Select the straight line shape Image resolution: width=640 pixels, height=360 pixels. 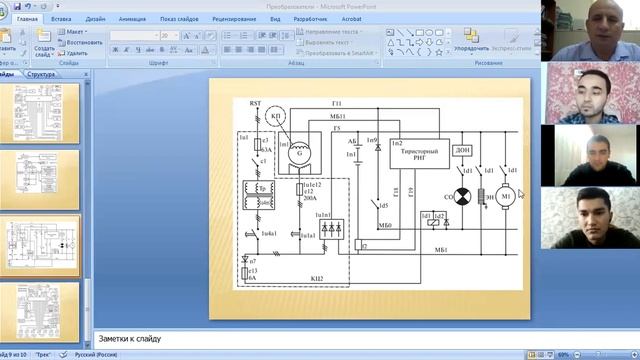click(400, 32)
